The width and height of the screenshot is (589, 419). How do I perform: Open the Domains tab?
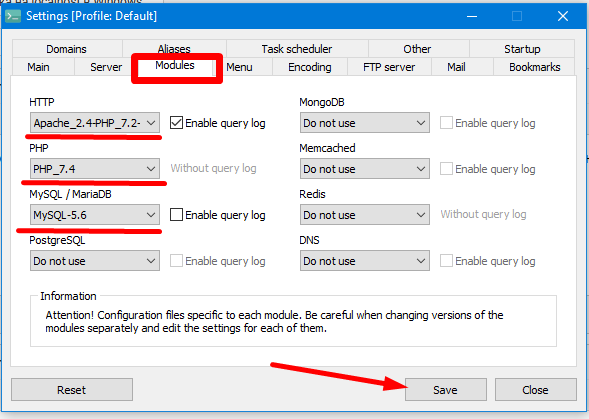[x=66, y=49]
